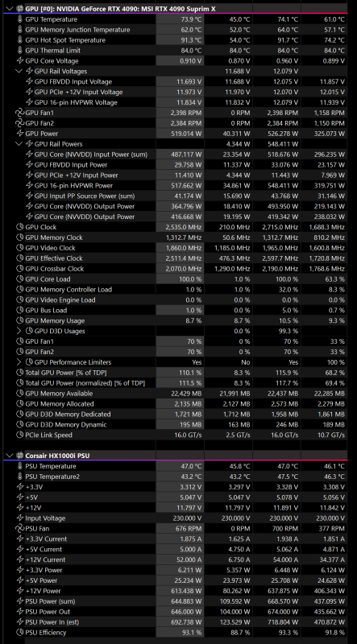Image resolution: width=357 pixels, height=644 pixels.
Task: Collapse the GPU Rail Voltages group
Action: [x=19, y=71]
